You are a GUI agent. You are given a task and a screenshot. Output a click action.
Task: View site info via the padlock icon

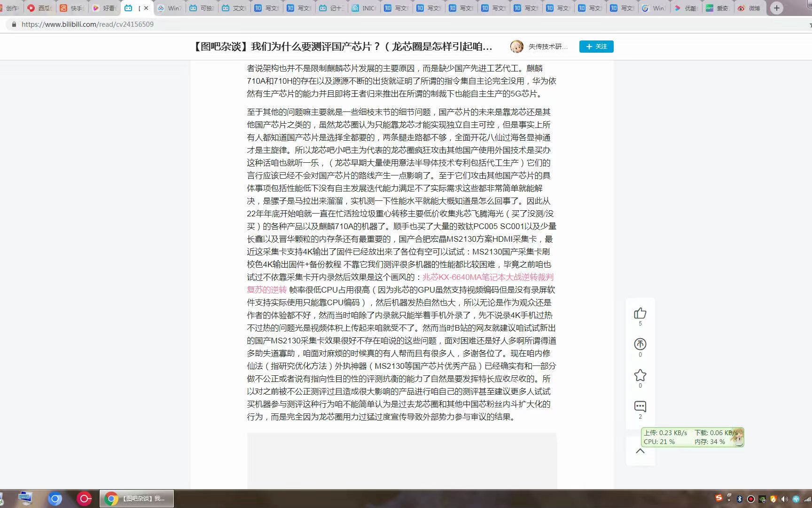point(14,24)
